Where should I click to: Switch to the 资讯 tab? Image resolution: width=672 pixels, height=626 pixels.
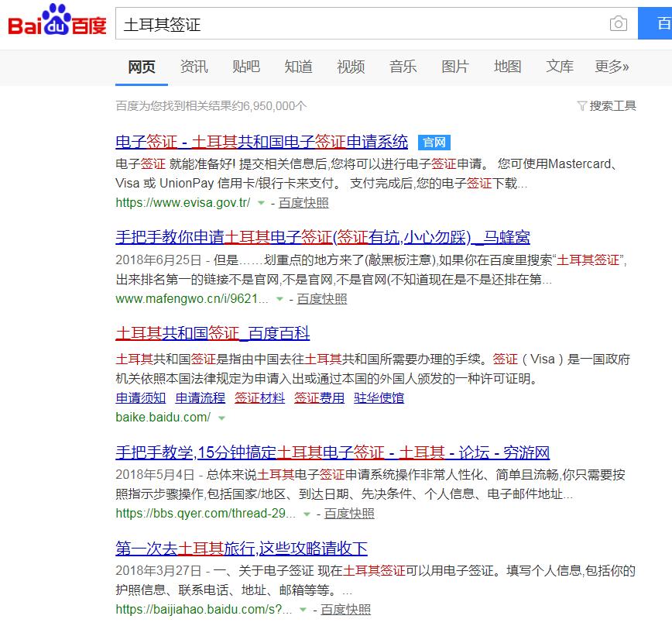pos(194,67)
